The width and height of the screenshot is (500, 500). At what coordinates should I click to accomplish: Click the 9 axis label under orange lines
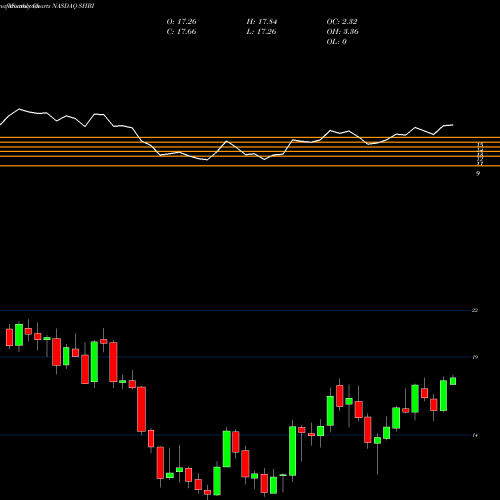click(478, 173)
